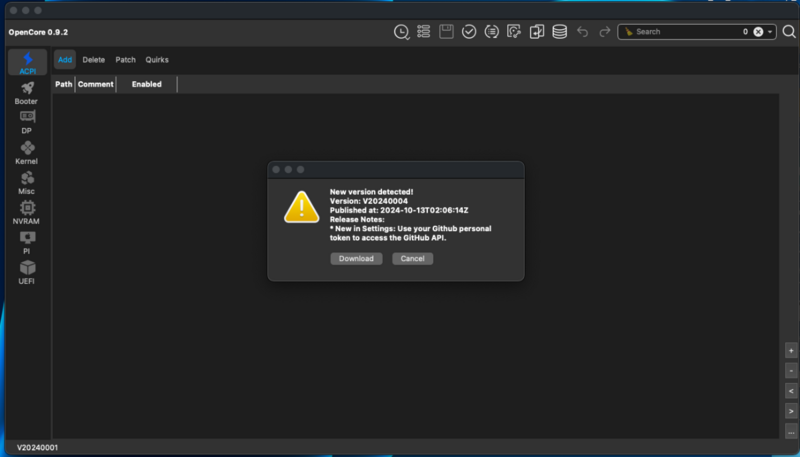Click the Cancel button in dialog

[x=412, y=259]
